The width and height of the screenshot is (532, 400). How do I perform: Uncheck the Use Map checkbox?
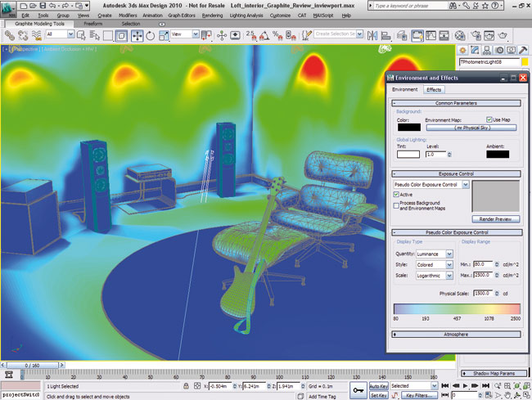point(489,119)
